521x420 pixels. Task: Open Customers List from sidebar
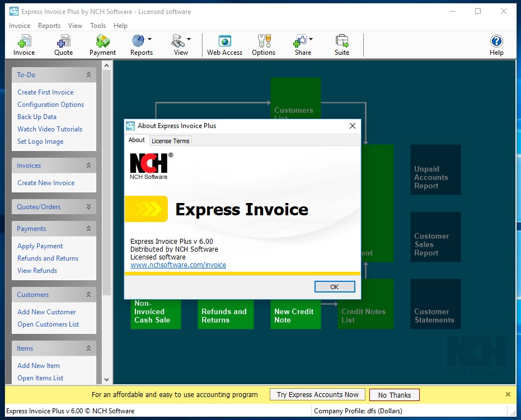pos(48,324)
